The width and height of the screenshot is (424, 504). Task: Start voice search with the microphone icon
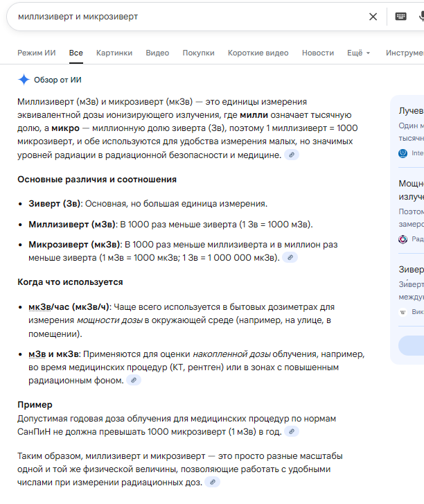pos(420,17)
